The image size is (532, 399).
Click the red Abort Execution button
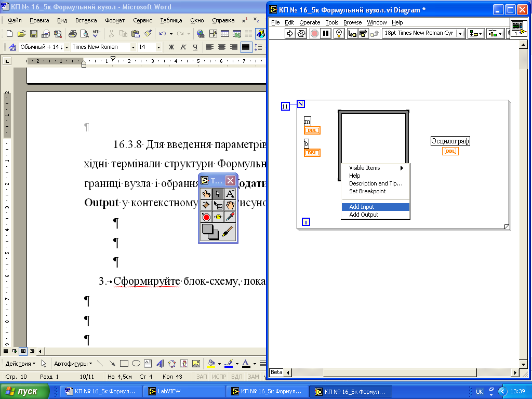tap(314, 33)
